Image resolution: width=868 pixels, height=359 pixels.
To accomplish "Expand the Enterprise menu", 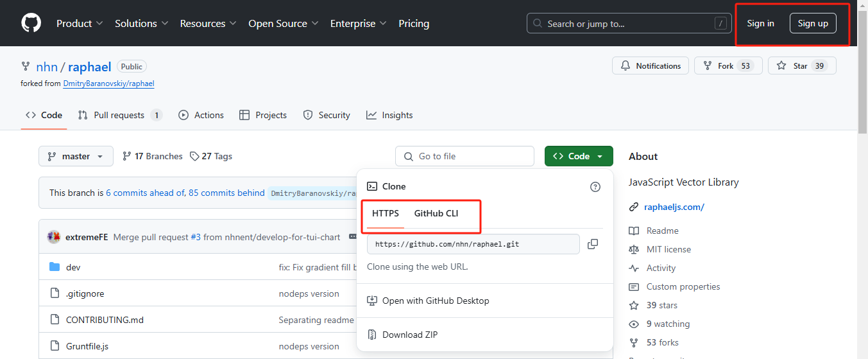I will click(x=359, y=23).
